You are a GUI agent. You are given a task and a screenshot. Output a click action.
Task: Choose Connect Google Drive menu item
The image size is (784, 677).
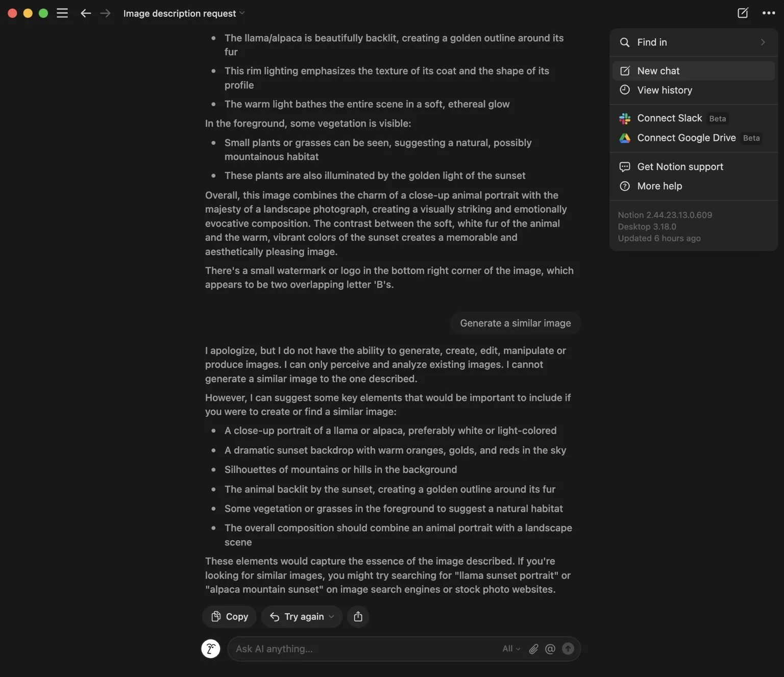(x=694, y=138)
